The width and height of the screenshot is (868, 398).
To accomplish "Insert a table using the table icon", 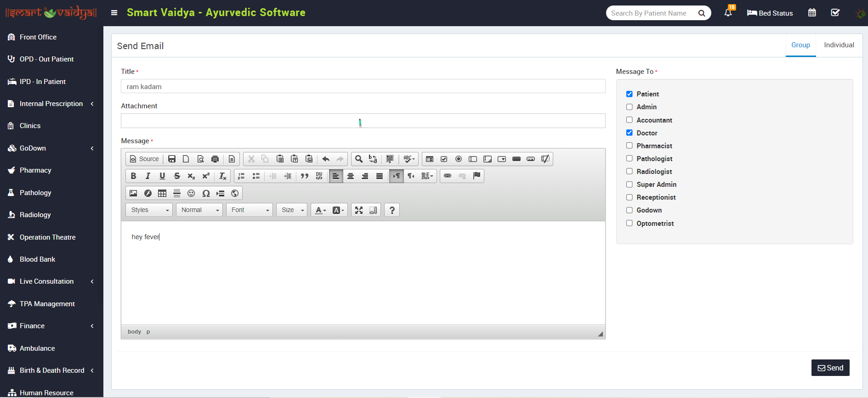I will pos(162,193).
